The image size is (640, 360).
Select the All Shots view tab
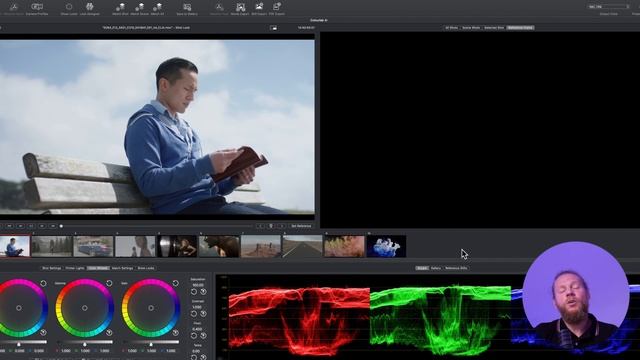pyautogui.click(x=451, y=28)
